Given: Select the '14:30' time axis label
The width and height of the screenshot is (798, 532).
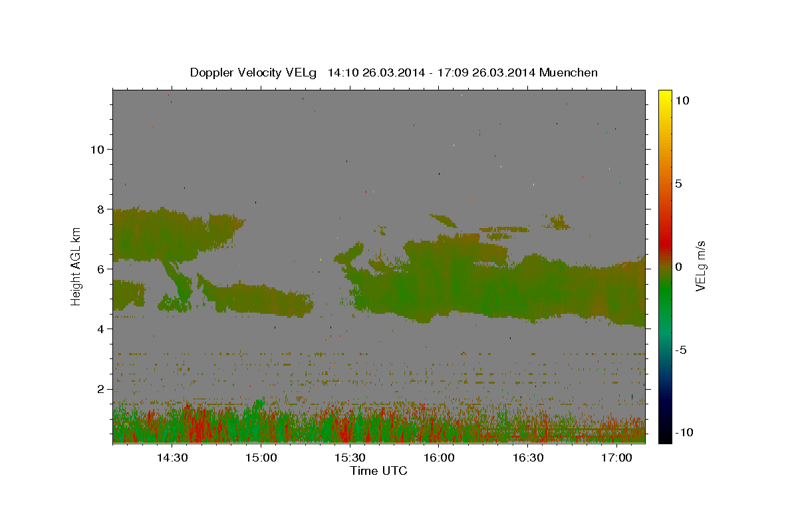Looking at the screenshot, I should pyautogui.click(x=172, y=458).
